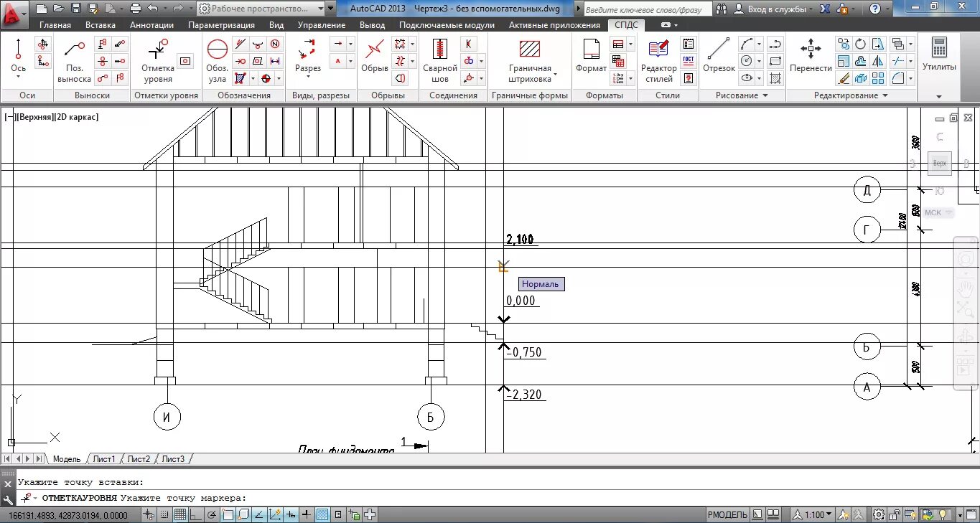Toggle polar tracking in status bar

[x=212, y=514]
